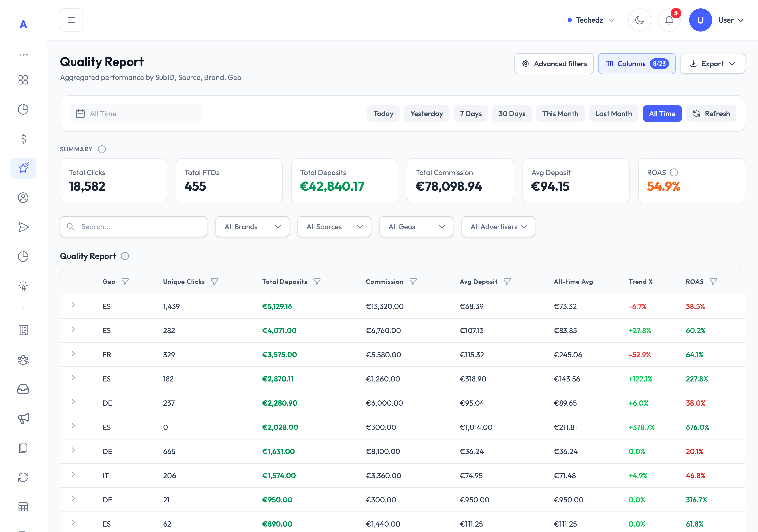The image size is (758, 532).
Task: Open the dashboard grid icon in sidebar
Action: pyautogui.click(x=23, y=80)
